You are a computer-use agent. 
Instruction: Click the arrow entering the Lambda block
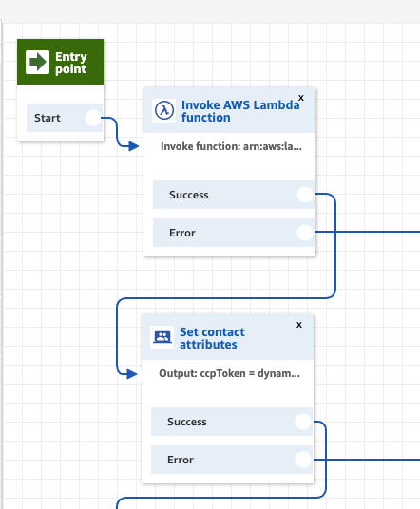[133, 146]
